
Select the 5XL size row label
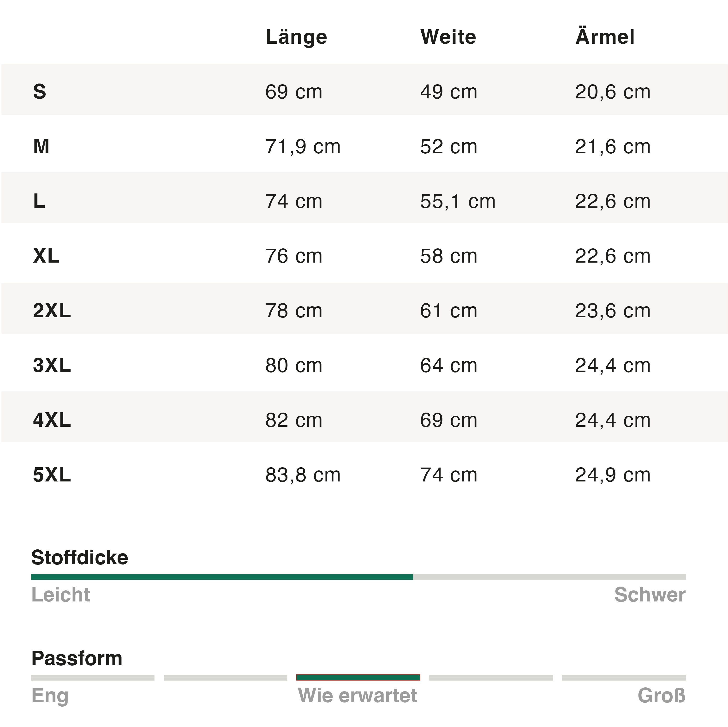[52, 475]
